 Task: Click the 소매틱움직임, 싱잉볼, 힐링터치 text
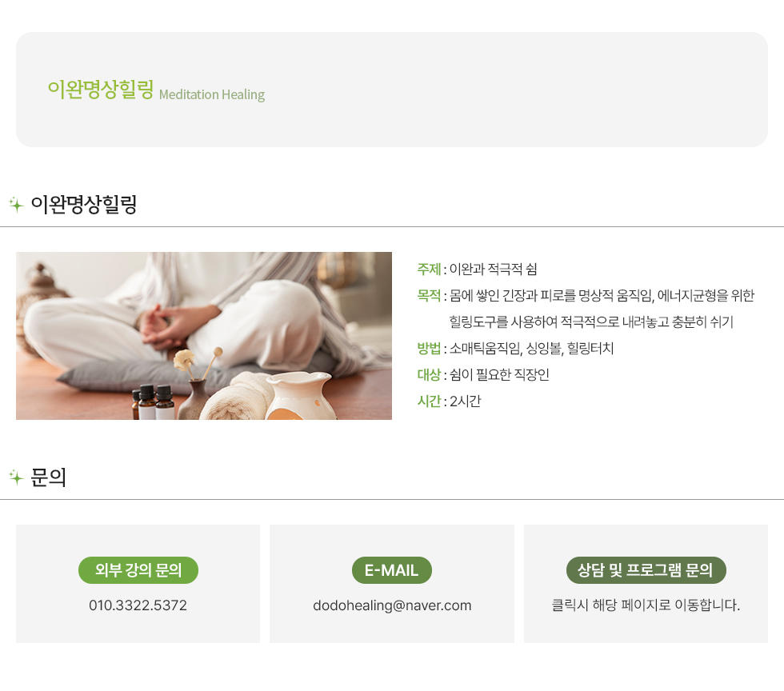531,349
